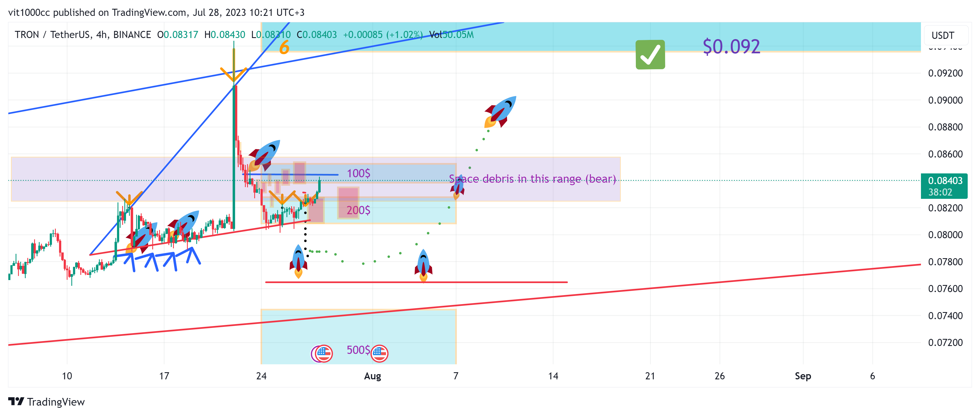Click the 0.09200 price axis label
Viewport: 980px width, 416px height.
click(945, 74)
